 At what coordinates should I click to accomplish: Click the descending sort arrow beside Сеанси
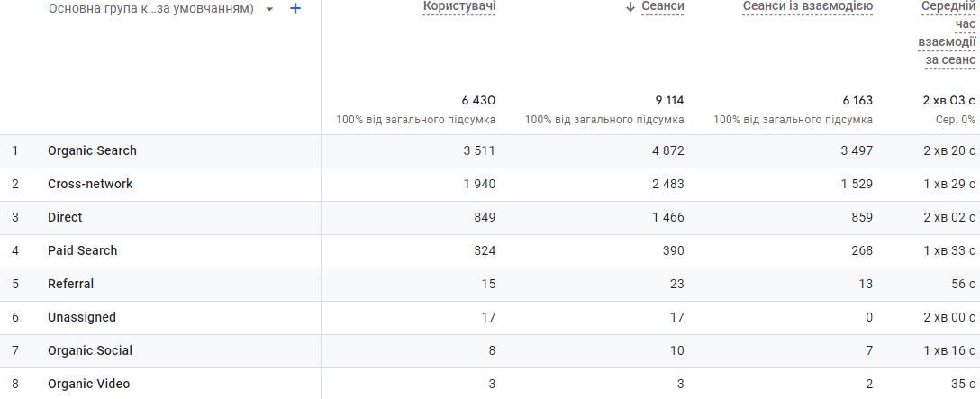click(x=631, y=7)
